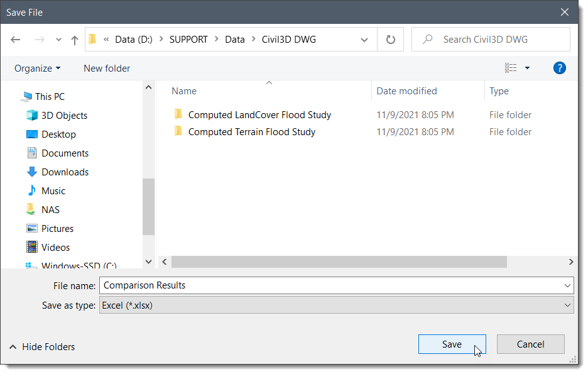Open the Organize menu
588x374 pixels.
coord(38,69)
